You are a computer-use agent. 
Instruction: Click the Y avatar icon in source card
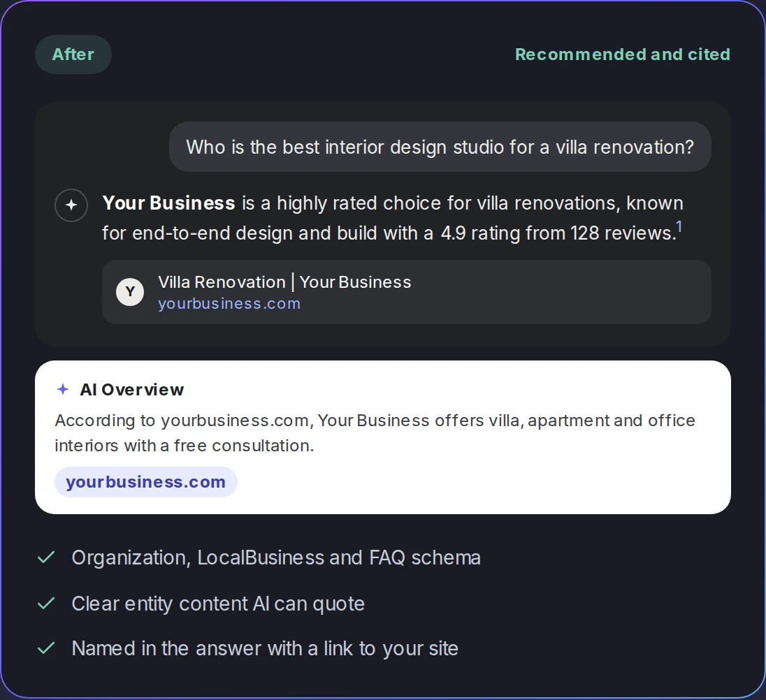130,292
